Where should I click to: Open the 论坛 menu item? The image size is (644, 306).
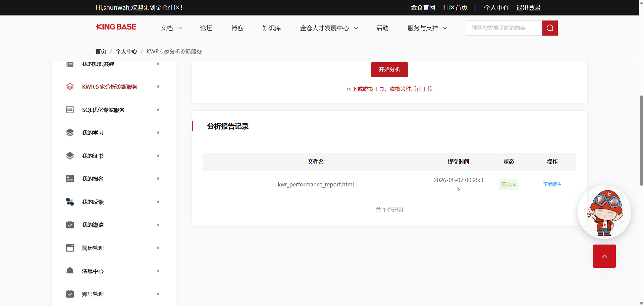pyautogui.click(x=206, y=28)
